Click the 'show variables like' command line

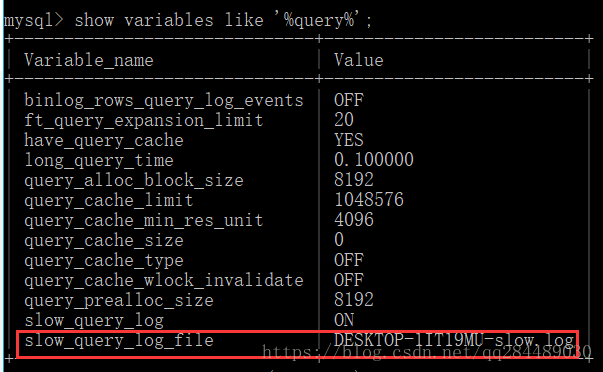coord(188,20)
